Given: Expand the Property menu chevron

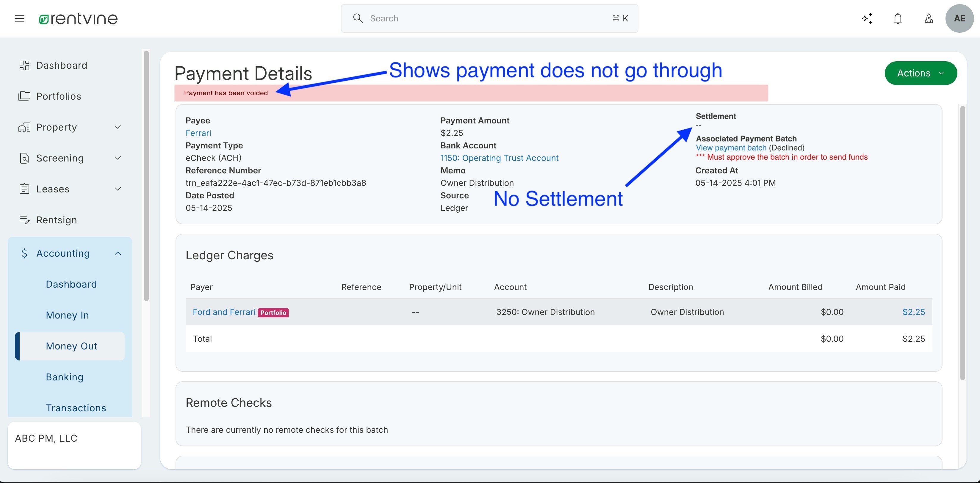Looking at the screenshot, I should point(118,127).
